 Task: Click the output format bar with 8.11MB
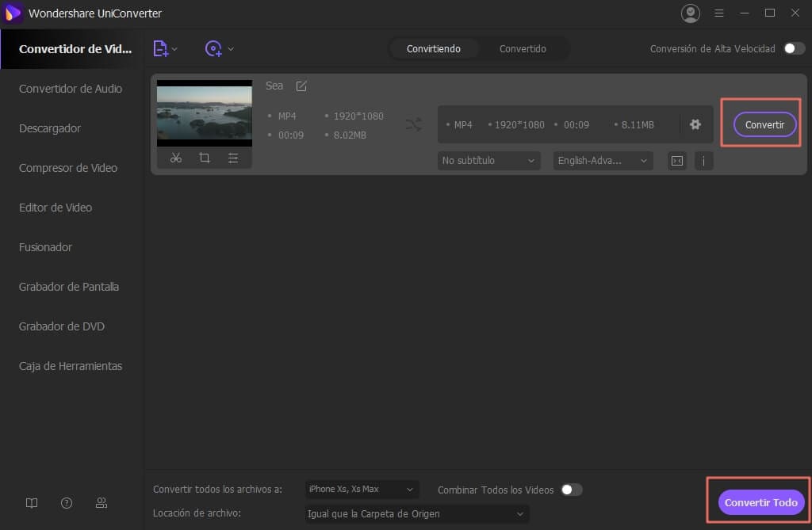click(576, 124)
